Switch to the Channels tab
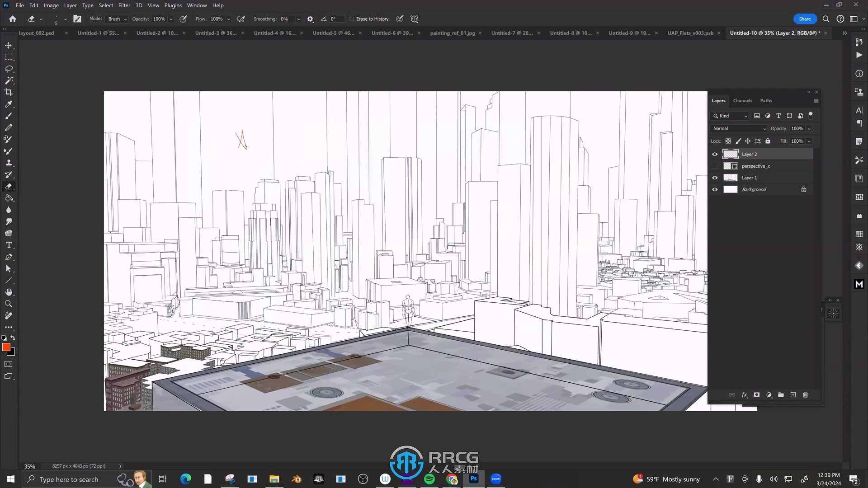 pos(743,100)
